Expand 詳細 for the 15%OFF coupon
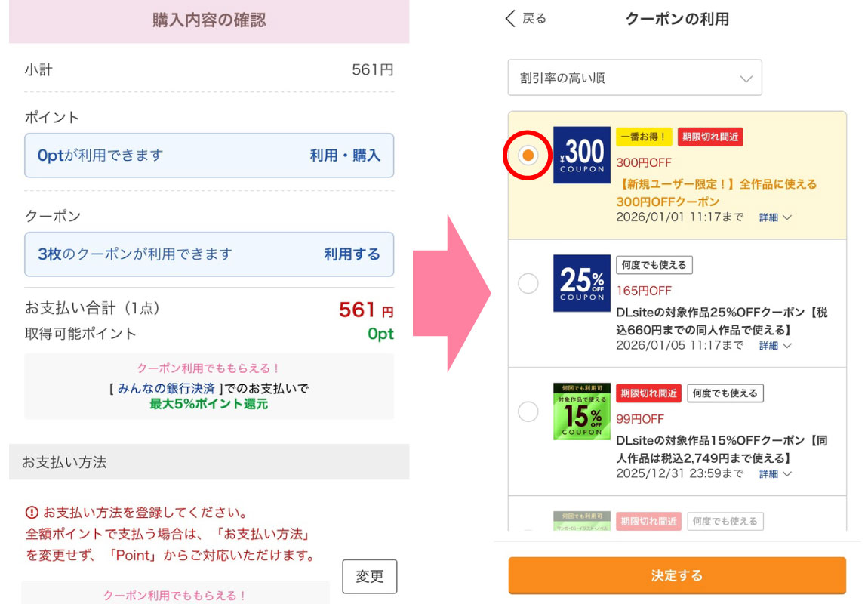The width and height of the screenshot is (868, 604). pyautogui.click(x=775, y=474)
